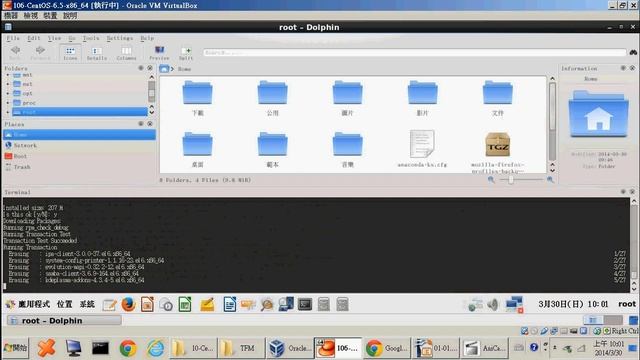640x360 pixels.
Task: Expand the opt folder tree node
Action: (8, 93)
